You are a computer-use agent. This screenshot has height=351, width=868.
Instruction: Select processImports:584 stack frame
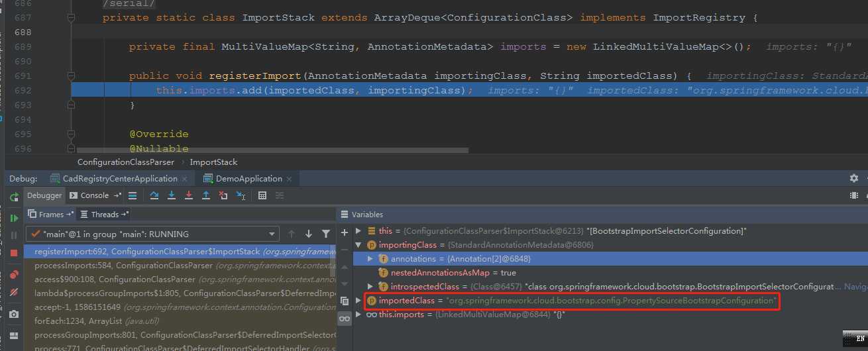point(180,266)
